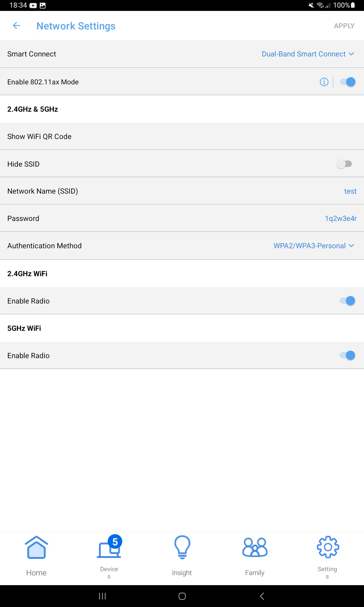The image size is (364, 607).
Task: Open WPA2/WPA3-Personal authentication dropdown
Action: [x=314, y=246]
